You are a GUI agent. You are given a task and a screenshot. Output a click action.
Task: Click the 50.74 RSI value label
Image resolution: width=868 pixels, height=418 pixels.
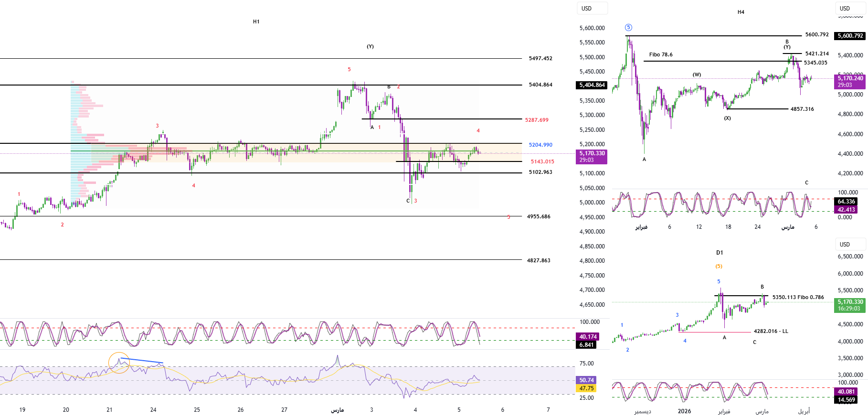[586, 380]
